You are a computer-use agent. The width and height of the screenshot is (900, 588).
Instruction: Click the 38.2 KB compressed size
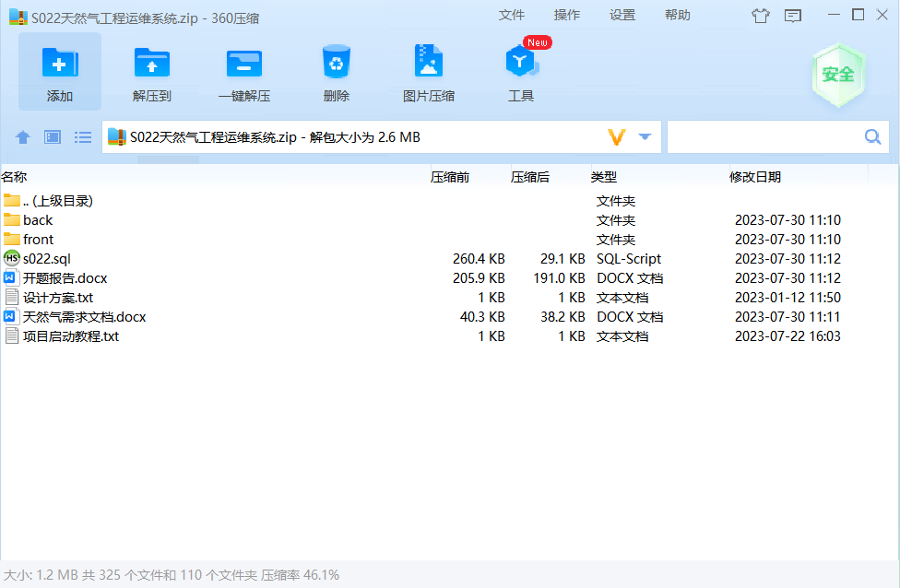point(562,317)
